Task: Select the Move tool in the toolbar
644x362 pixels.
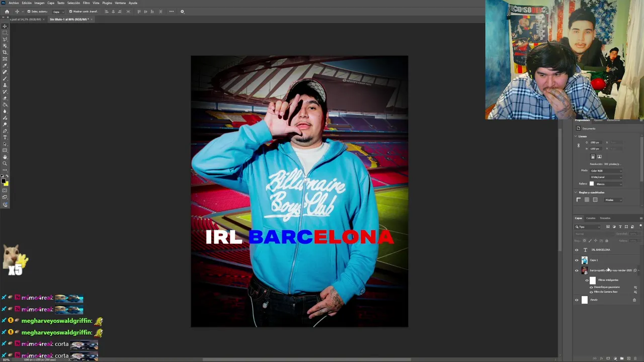Action: click(x=5, y=26)
